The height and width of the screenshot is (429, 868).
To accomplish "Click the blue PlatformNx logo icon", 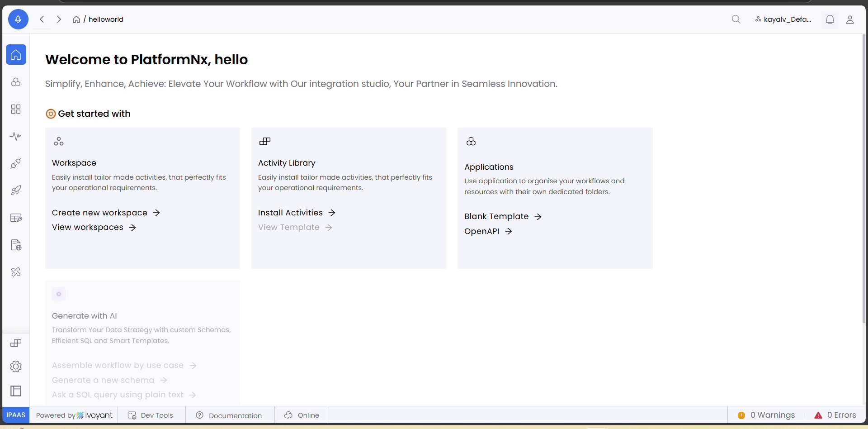I will coord(18,19).
